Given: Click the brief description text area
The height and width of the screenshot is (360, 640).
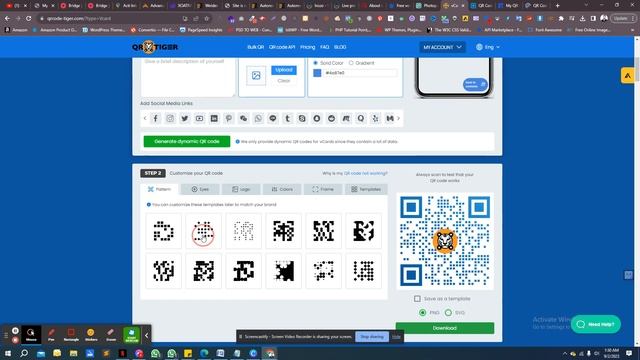Looking at the screenshot, I should click(x=188, y=77).
